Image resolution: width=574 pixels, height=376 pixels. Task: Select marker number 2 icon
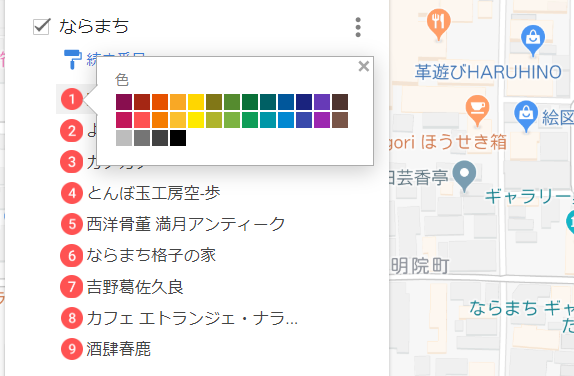coord(72,131)
